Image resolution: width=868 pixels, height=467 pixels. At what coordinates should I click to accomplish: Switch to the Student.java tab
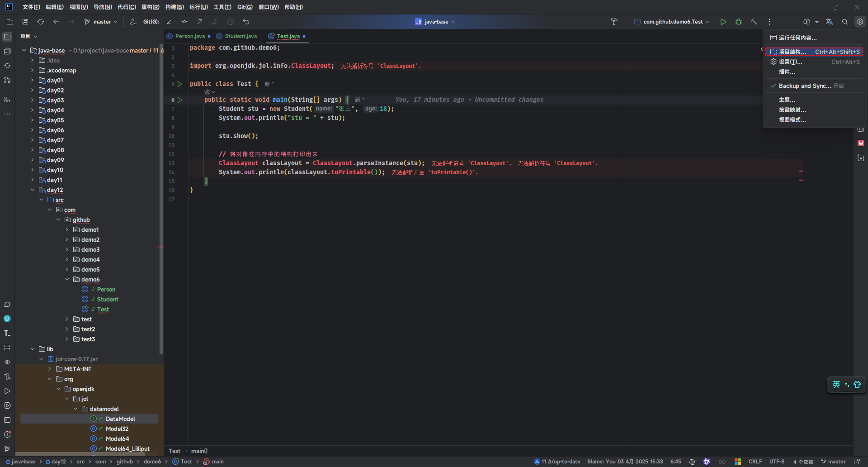click(x=241, y=36)
